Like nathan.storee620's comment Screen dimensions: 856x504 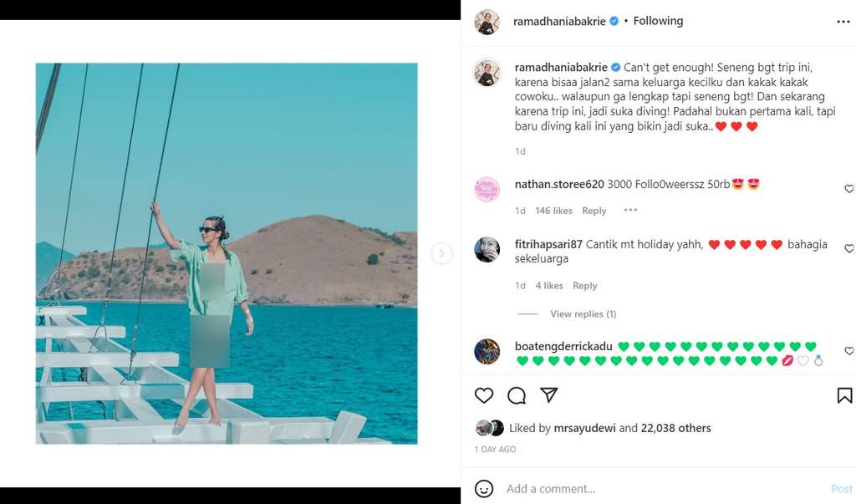click(849, 189)
